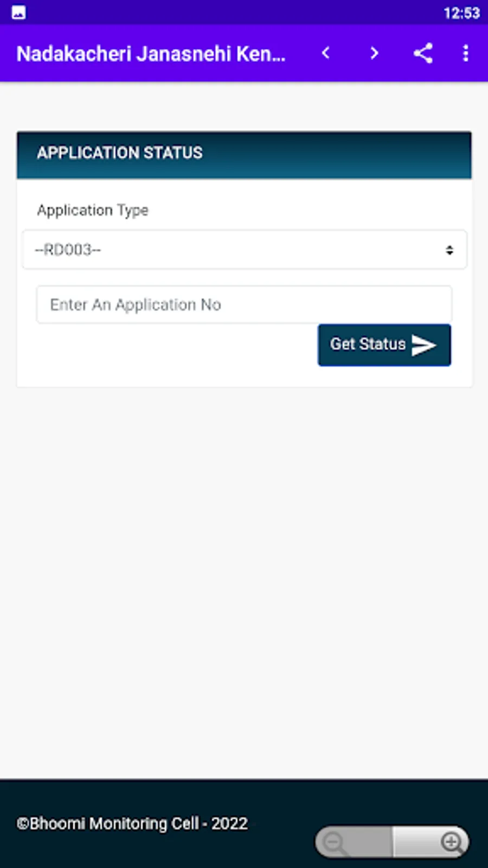Click the white card area below the input
The width and height of the screenshot is (488, 868).
[163, 358]
